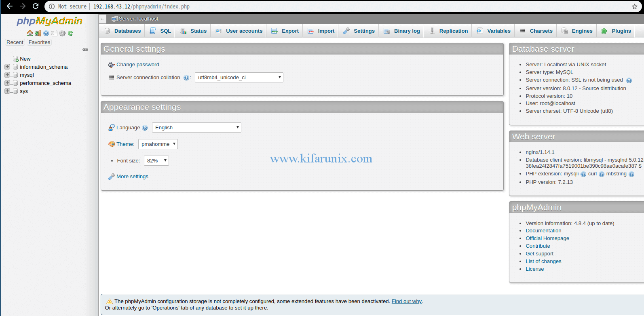Click the help icon next to Language

145,128
